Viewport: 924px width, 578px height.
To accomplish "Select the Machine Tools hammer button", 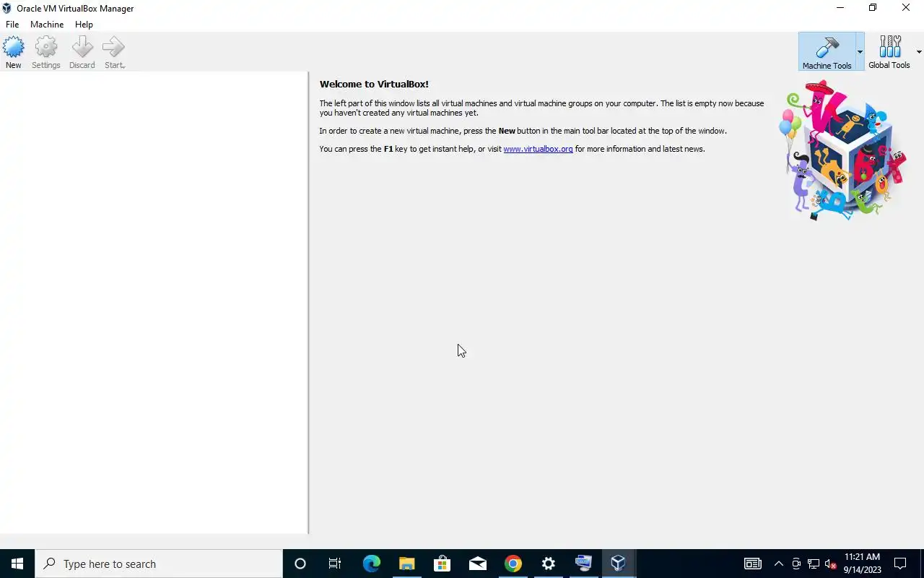I will [x=827, y=51].
